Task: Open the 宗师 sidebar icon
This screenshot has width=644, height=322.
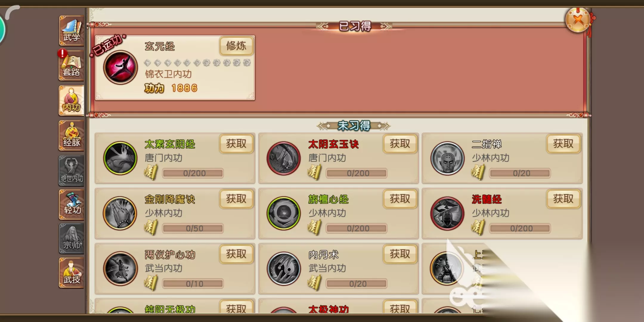Action: pos(71,239)
